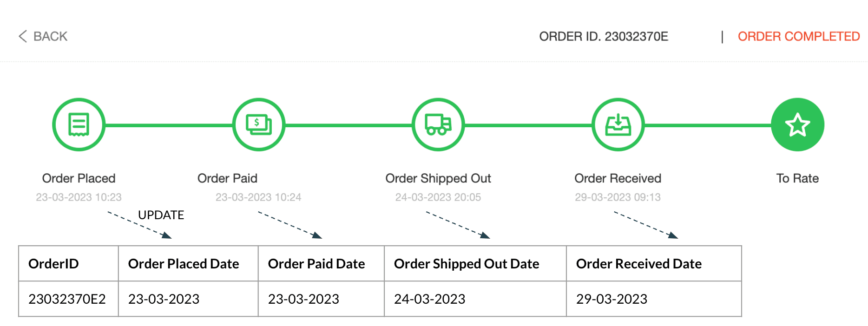Click the Order Shipped Out Date header
This screenshot has width=868, height=326.
(467, 264)
